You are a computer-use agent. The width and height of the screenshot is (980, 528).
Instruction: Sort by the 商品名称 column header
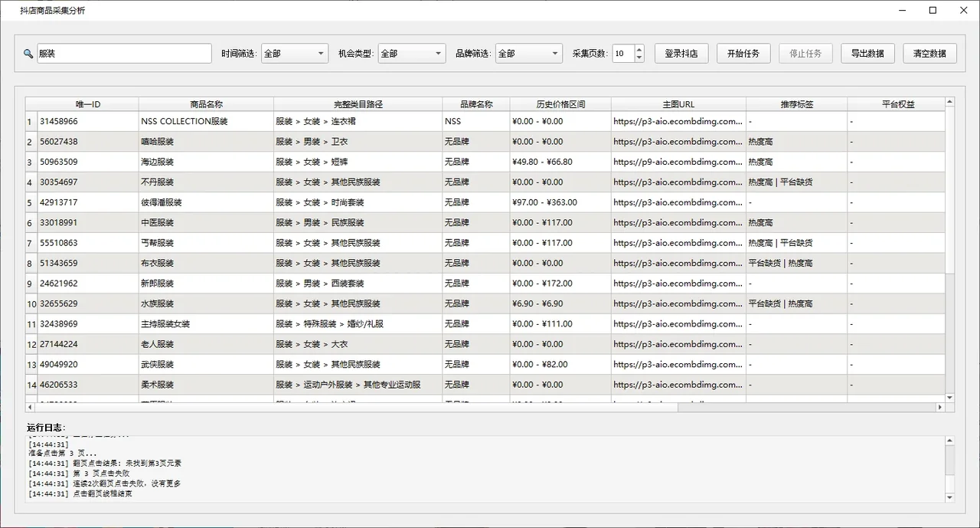206,104
